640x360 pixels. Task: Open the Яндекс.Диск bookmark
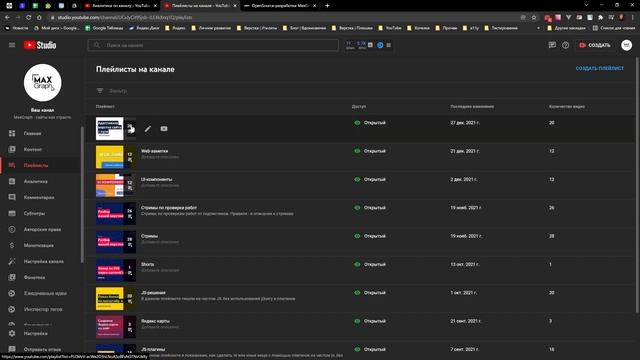point(144,28)
